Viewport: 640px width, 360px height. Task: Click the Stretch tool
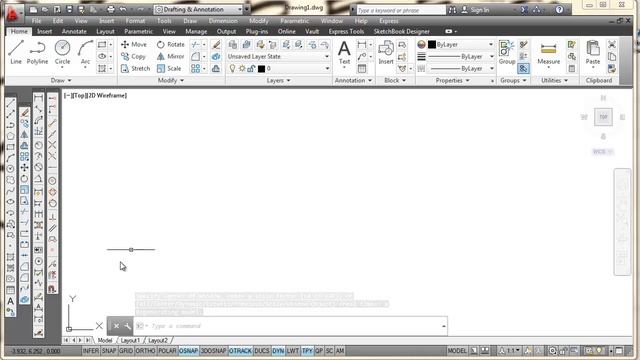136,69
